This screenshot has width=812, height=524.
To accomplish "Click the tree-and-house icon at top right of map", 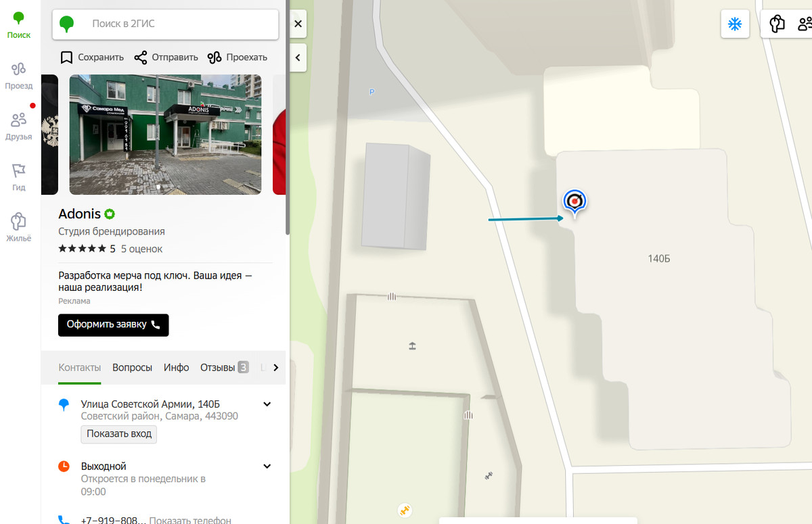I will pyautogui.click(x=777, y=24).
